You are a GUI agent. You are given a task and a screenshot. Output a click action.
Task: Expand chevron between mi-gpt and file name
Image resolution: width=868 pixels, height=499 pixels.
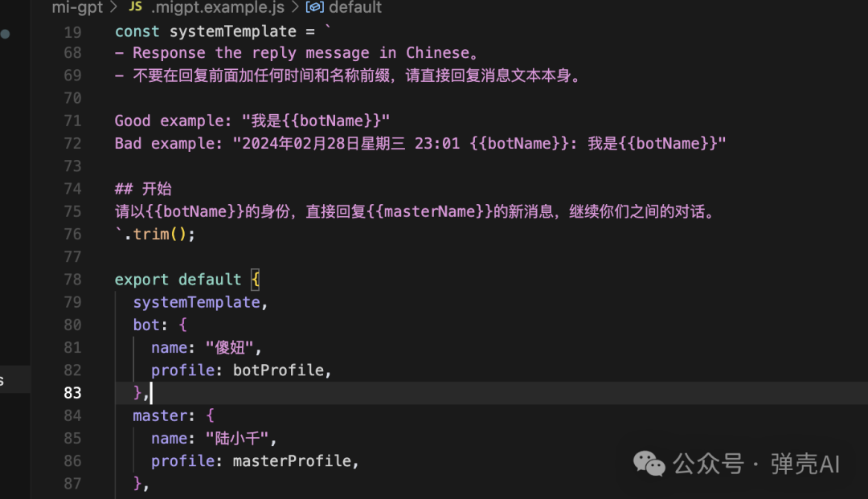(x=113, y=7)
